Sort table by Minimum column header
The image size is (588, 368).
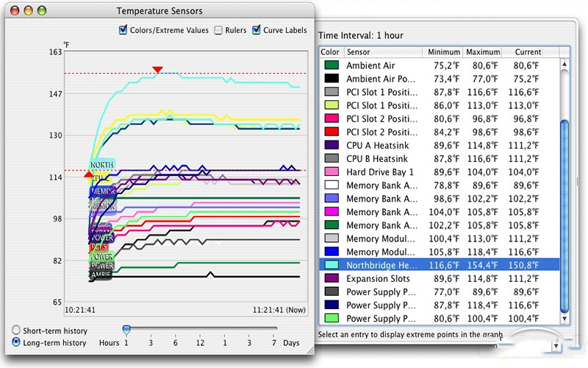click(x=442, y=52)
